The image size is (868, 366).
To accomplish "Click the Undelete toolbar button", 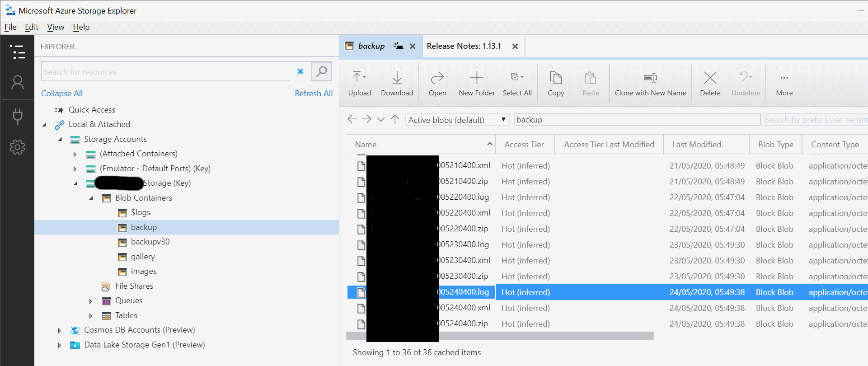I will pyautogui.click(x=746, y=84).
